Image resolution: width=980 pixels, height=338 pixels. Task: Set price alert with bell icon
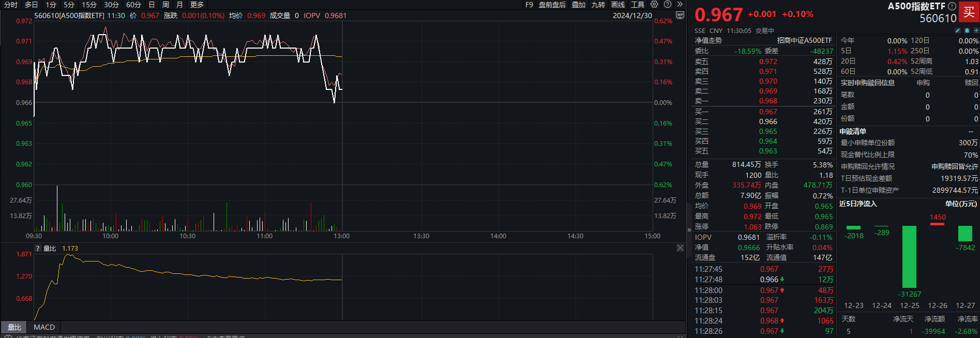pos(967,30)
